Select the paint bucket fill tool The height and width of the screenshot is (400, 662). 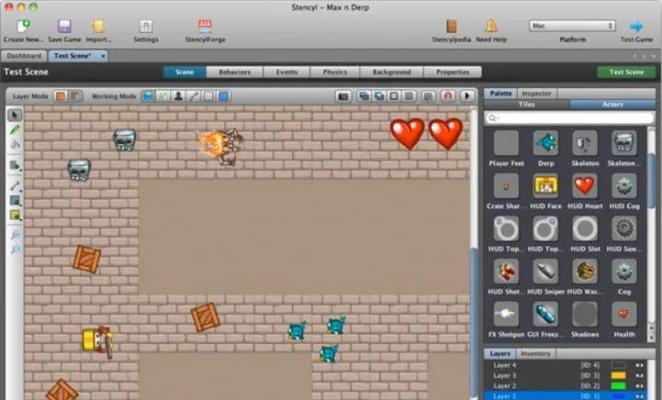click(x=15, y=144)
